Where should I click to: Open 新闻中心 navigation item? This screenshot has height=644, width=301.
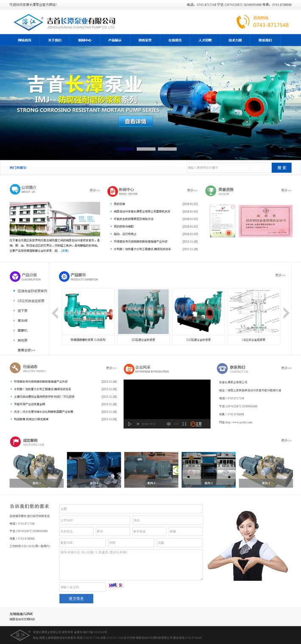[x=85, y=40]
